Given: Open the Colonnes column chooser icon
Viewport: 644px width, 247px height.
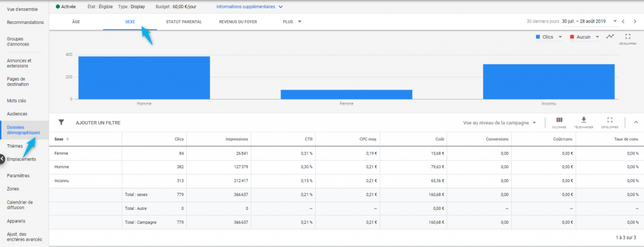Looking at the screenshot, I should [x=559, y=120].
